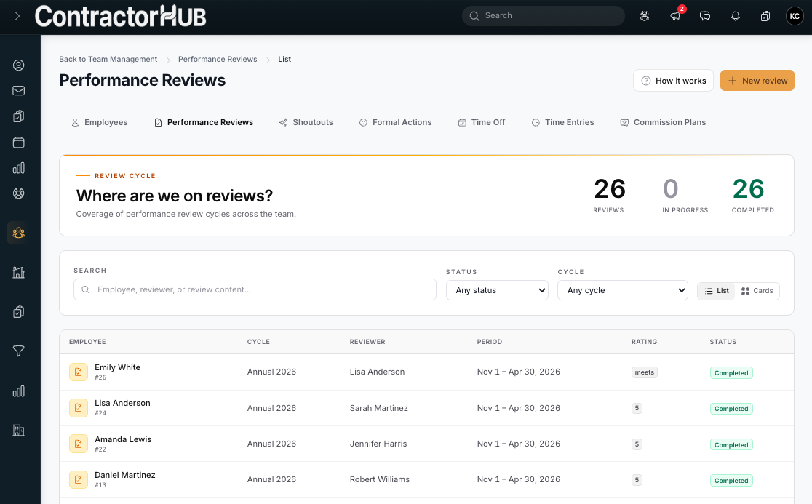Open the building icon in sidebar
The image size is (812, 504).
point(19,430)
